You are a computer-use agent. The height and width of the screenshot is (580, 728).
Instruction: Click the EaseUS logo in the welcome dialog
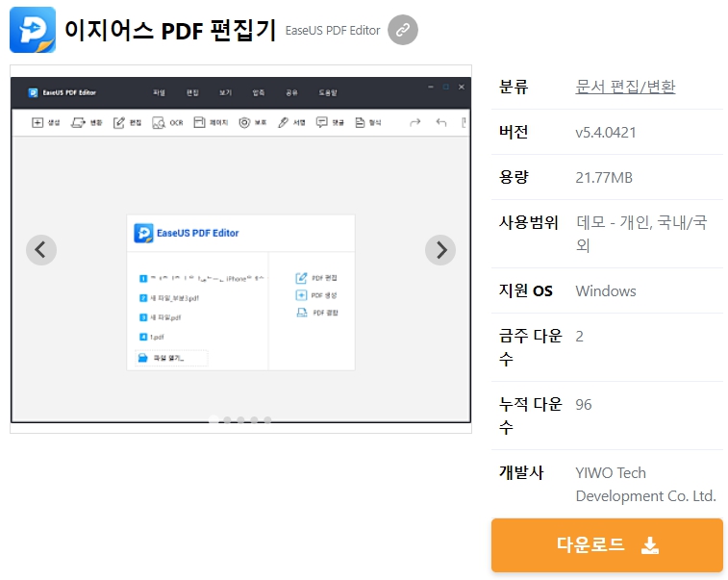(x=143, y=233)
